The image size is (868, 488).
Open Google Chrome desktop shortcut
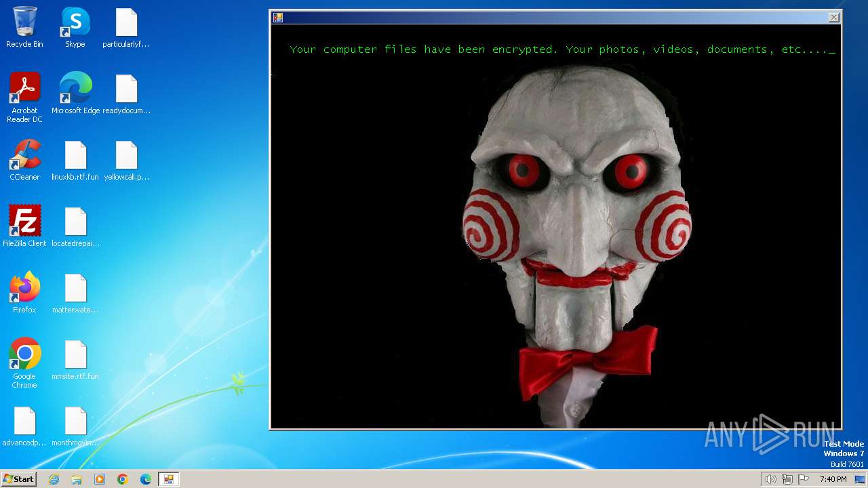point(24,363)
